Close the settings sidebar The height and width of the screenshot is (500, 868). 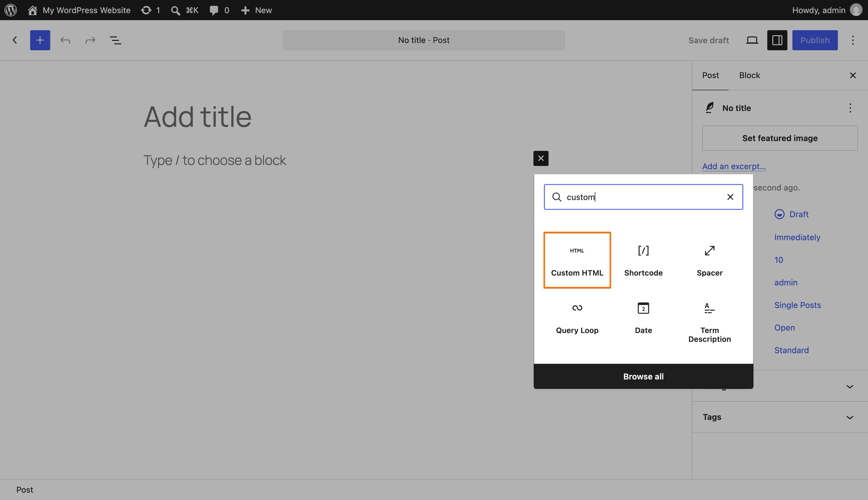852,75
